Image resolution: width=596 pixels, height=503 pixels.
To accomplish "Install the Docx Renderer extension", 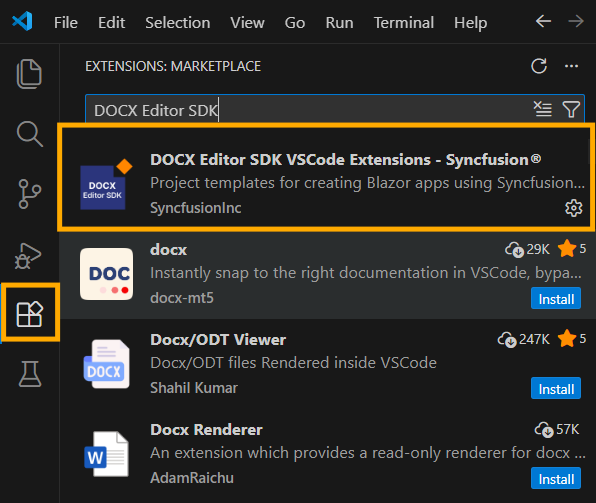I will pyautogui.click(x=556, y=479).
